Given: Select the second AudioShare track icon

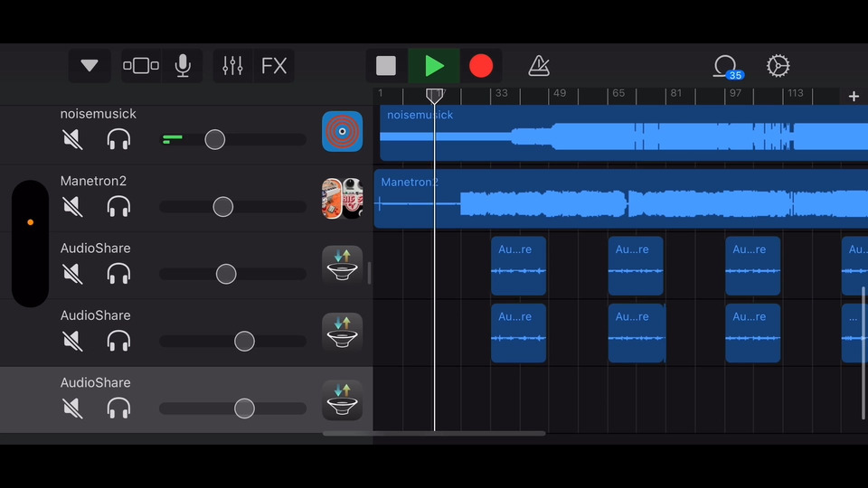Looking at the screenshot, I should point(342,333).
